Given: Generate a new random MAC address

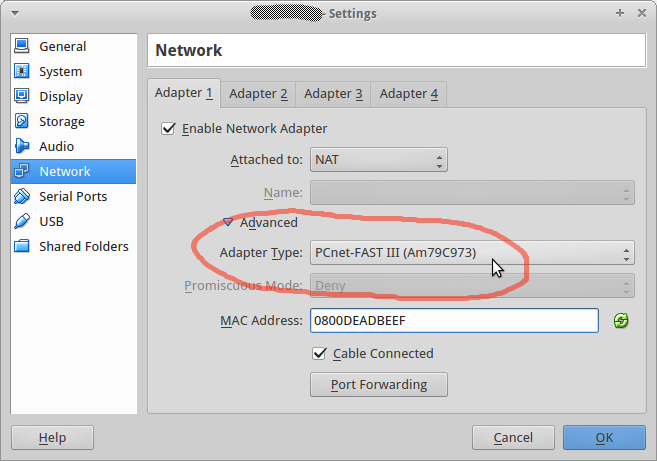Looking at the screenshot, I should click(621, 321).
